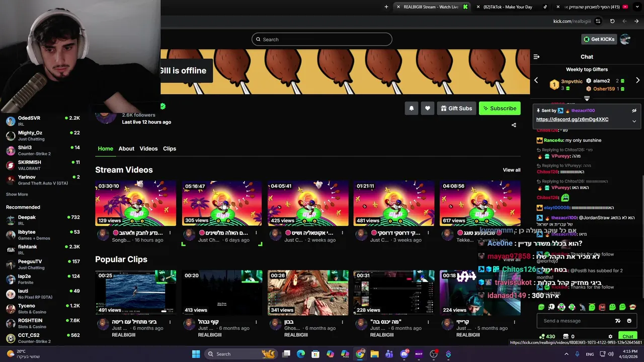Open OdedSVR channel in sidebar
Image resolution: width=644 pixels, height=362 pixels.
[x=43, y=121]
